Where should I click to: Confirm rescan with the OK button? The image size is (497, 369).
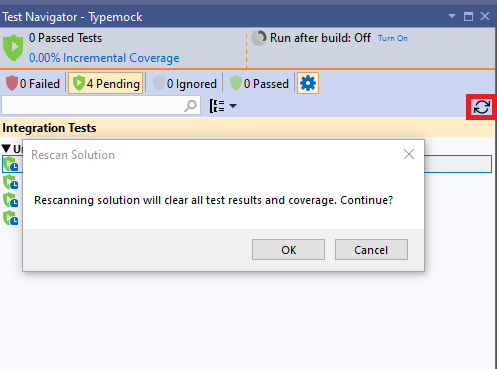288,249
